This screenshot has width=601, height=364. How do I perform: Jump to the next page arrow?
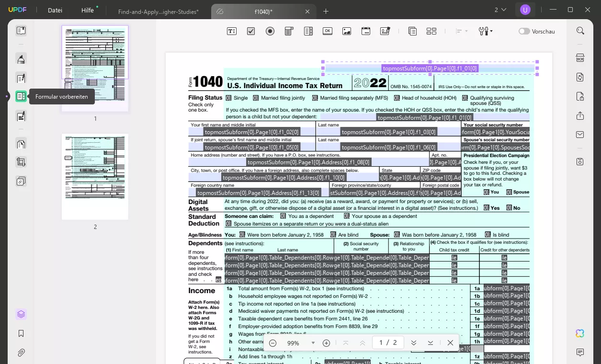tap(414, 343)
